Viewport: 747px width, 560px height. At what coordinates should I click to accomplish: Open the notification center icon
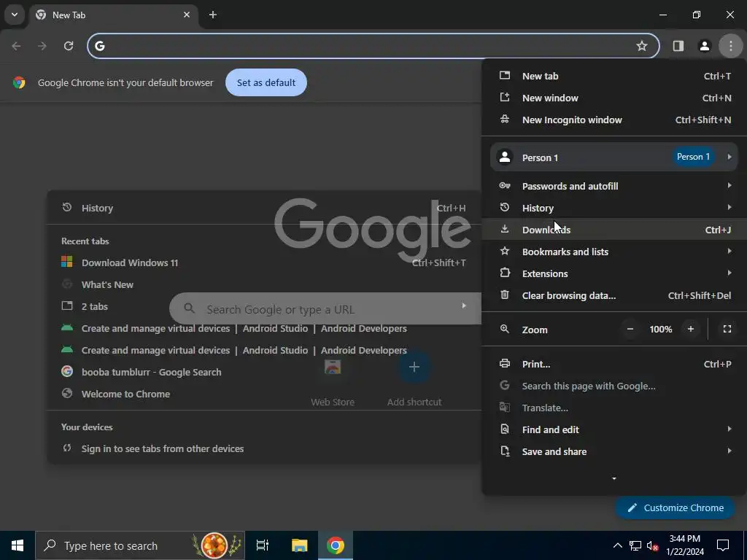(x=723, y=545)
